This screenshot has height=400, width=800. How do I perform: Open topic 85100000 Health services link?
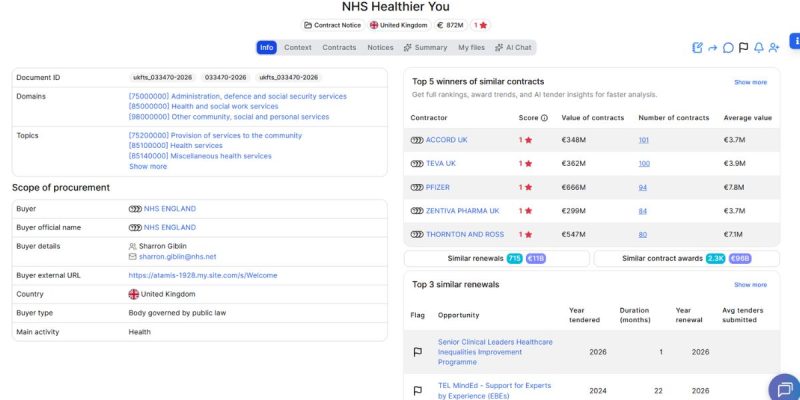coord(175,146)
